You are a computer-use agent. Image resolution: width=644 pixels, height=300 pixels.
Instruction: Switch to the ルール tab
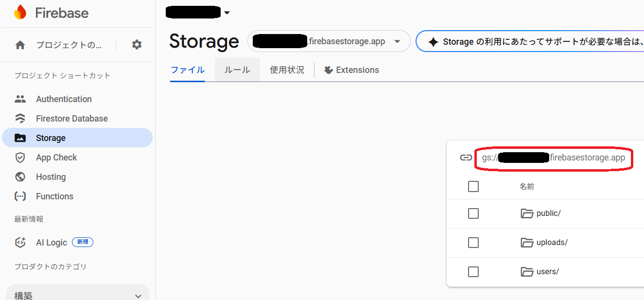coord(237,70)
